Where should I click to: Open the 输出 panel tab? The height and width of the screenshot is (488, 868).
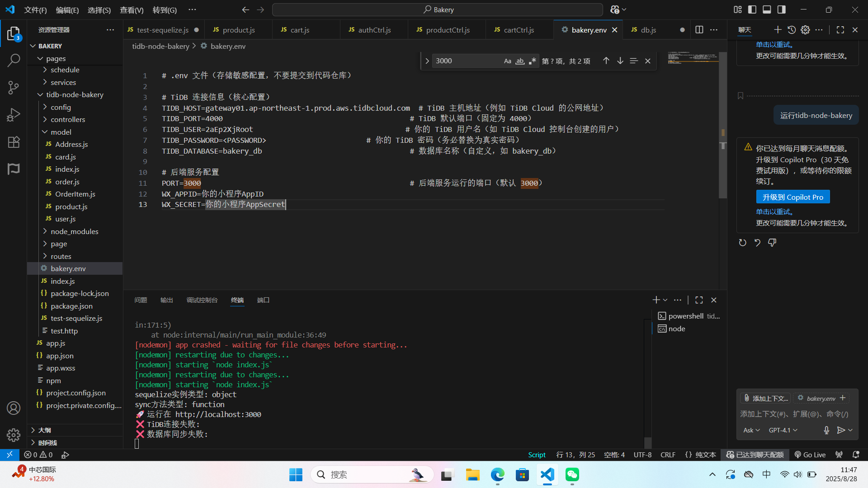pyautogui.click(x=166, y=300)
